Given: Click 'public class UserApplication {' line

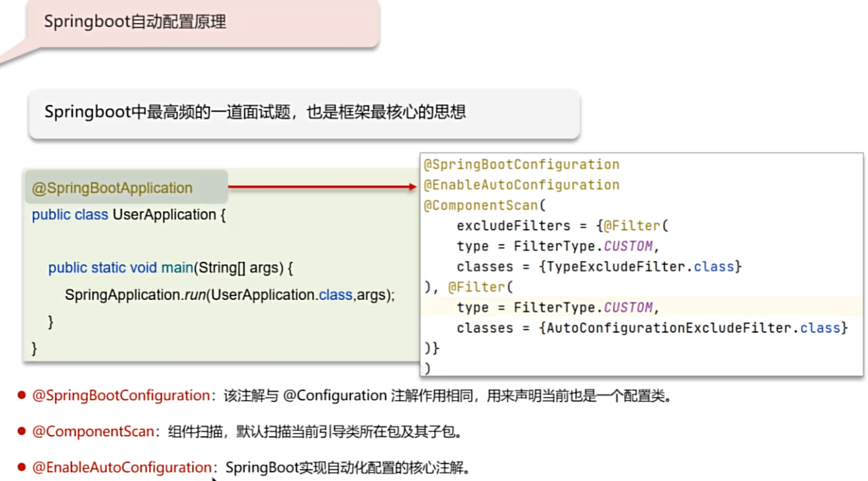Looking at the screenshot, I should 129,215.
